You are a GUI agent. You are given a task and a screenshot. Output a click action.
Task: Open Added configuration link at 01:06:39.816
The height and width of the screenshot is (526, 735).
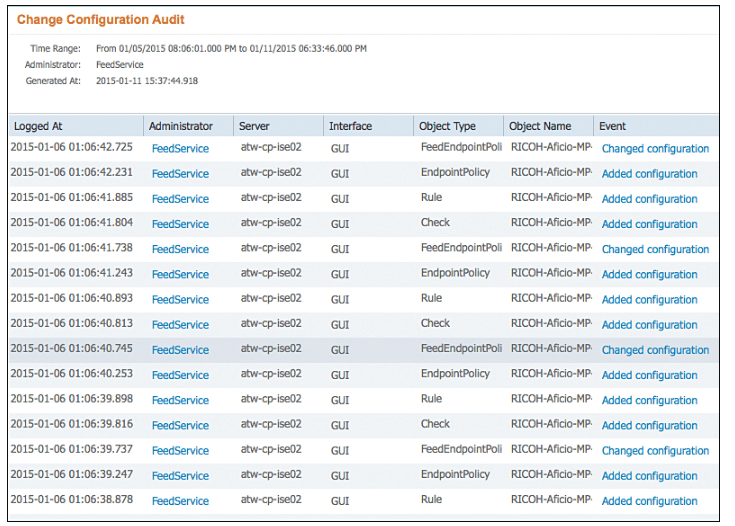point(650,426)
